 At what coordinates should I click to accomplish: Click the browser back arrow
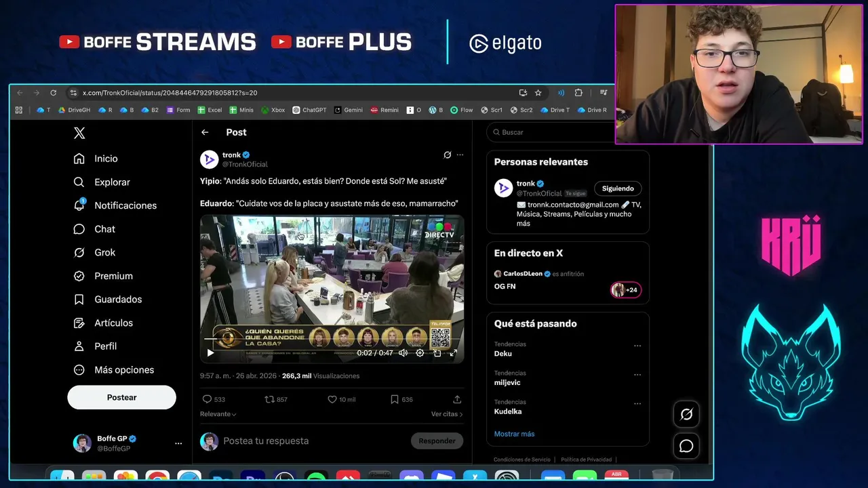[x=20, y=93]
